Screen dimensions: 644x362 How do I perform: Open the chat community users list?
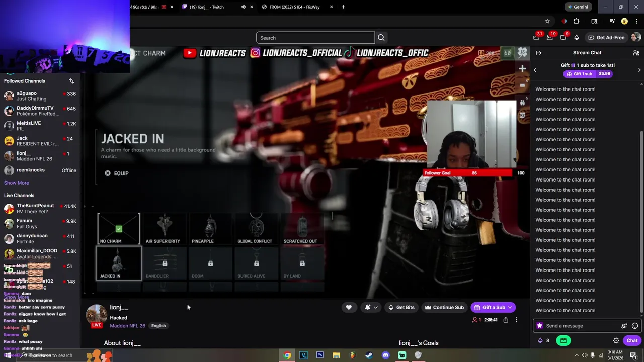pos(636,53)
